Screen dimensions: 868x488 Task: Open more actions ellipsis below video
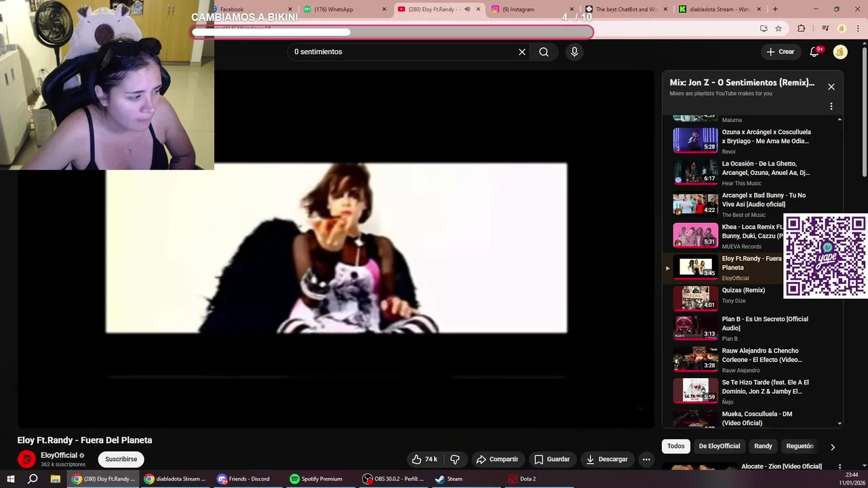646,459
